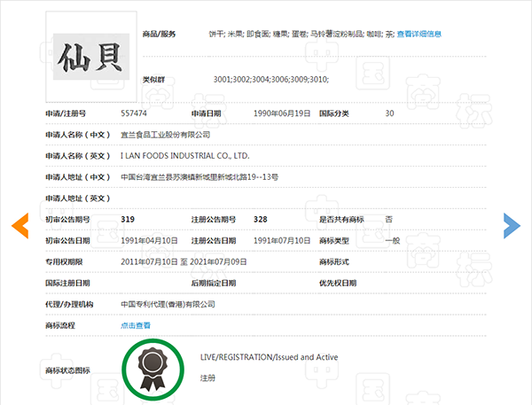532x405 pixels.
Task: Click the 后期指定日期 label
Action: pyautogui.click(x=214, y=284)
